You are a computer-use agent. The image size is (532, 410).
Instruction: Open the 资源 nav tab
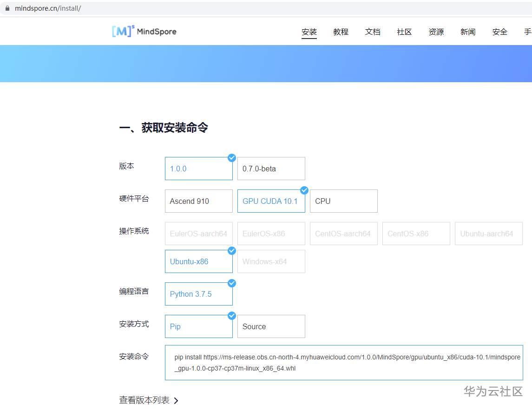tap(436, 32)
